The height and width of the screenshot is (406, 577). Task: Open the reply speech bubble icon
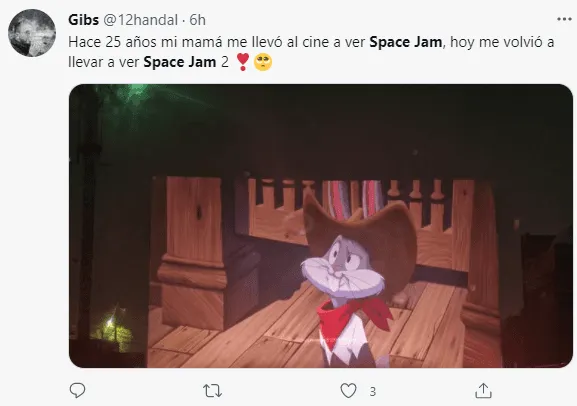point(77,390)
